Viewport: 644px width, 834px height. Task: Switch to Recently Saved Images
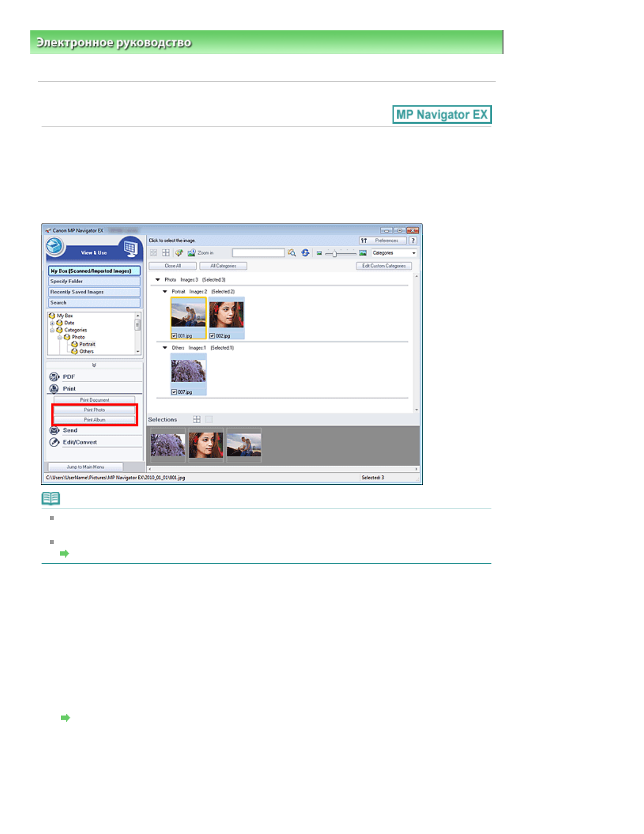point(94,292)
